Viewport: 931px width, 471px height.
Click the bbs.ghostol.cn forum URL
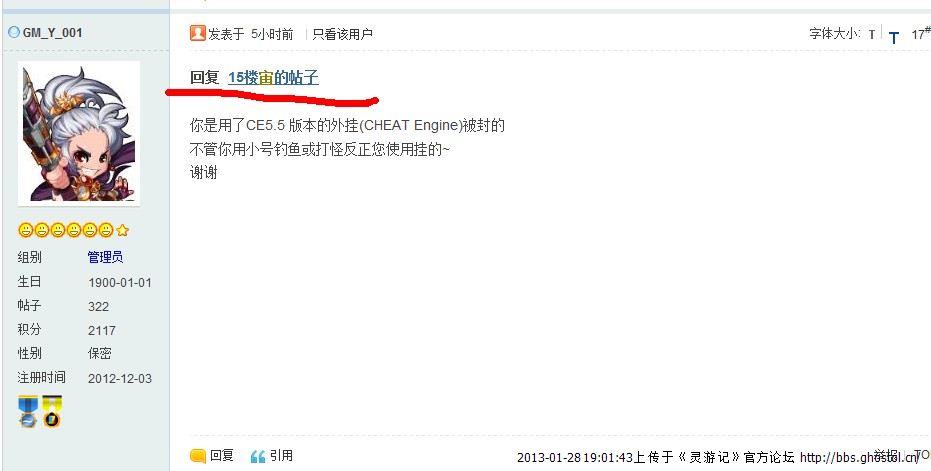point(859,457)
